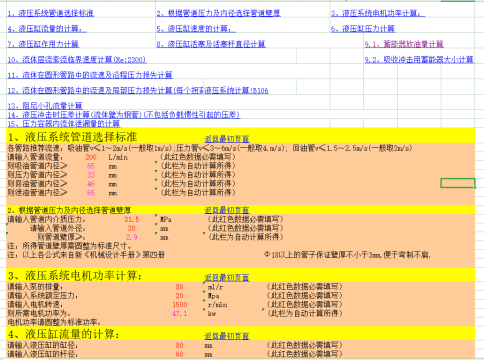Image resolution: width=484 pixels, height=360 pixels.
Task: Select pipe wall thickness result 2.9
Action: [x=132, y=237]
